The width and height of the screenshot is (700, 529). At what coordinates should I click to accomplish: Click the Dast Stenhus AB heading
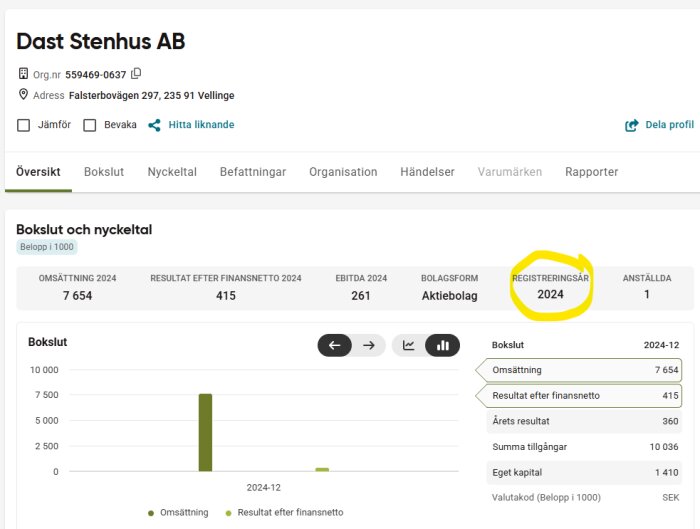point(101,41)
